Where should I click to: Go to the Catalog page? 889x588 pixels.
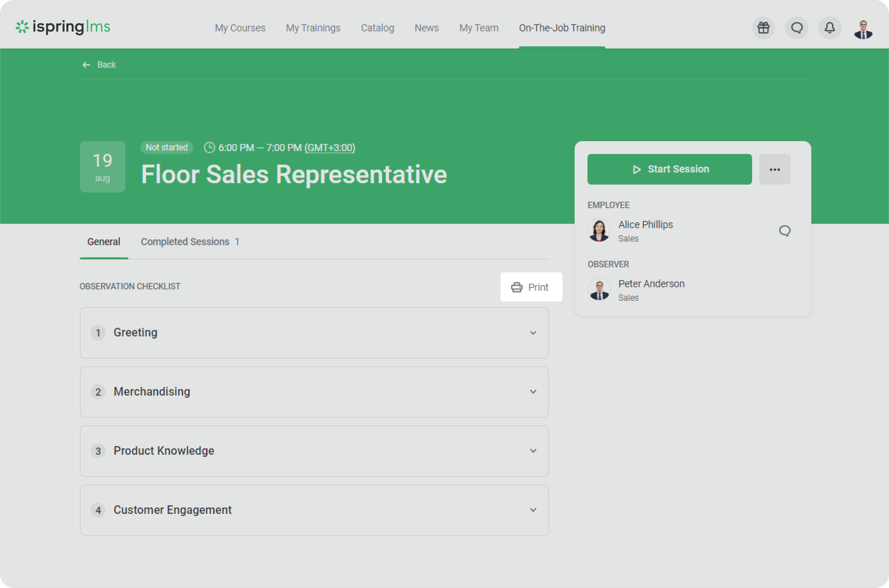377,28
